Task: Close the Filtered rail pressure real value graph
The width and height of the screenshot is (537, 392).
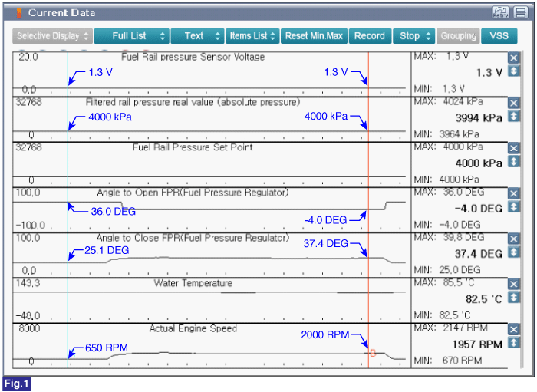Action: pos(513,103)
